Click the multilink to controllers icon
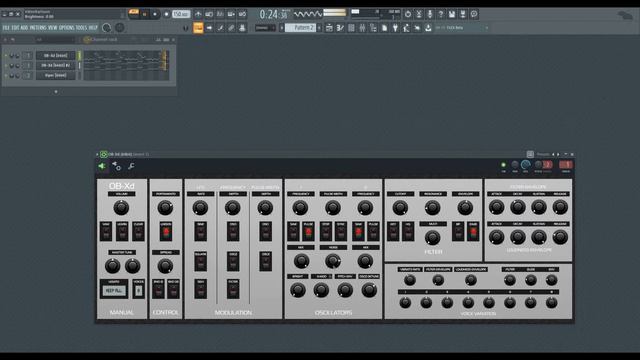The image size is (640, 360). click(242, 28)
